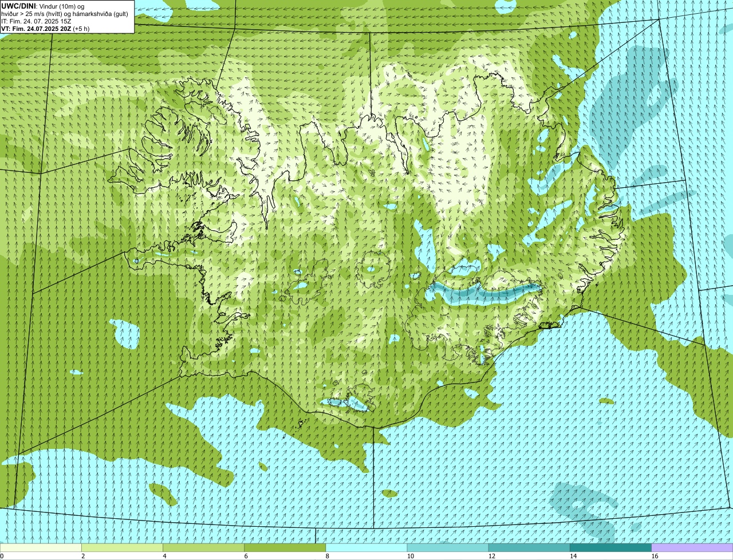Click the '8' tick label on the scale
The image size is (733, 560).
[x=328, y=556]
